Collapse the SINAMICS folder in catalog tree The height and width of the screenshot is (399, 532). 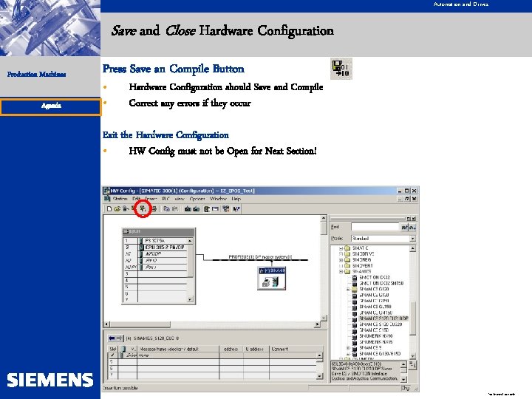point(341,271)
